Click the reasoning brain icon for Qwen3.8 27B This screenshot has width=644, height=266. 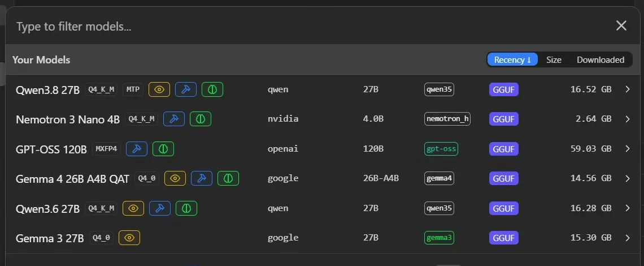click(212, 89)
